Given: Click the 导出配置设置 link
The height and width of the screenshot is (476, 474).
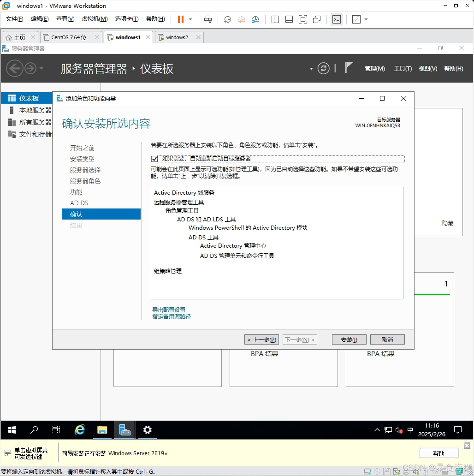Looking at the screenshot, I should 169,309.
